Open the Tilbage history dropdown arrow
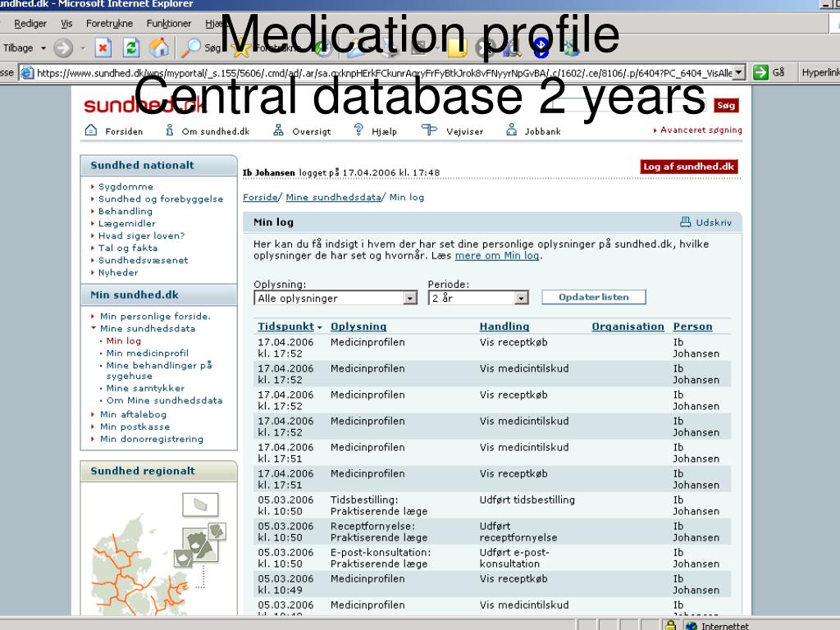This screenshot has height=630, width=840. pos(43,48)
